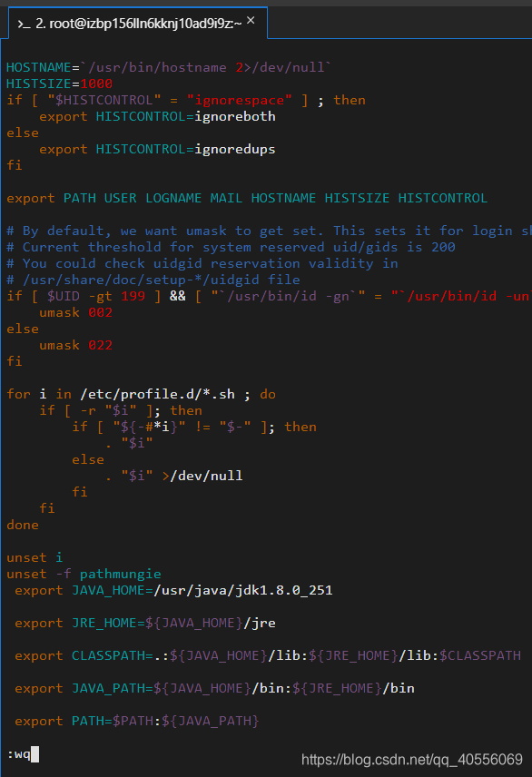This screenshot has width=532, height=777.
Task: Click the '. "$i" >/dev/null' line
Action: 173,476
